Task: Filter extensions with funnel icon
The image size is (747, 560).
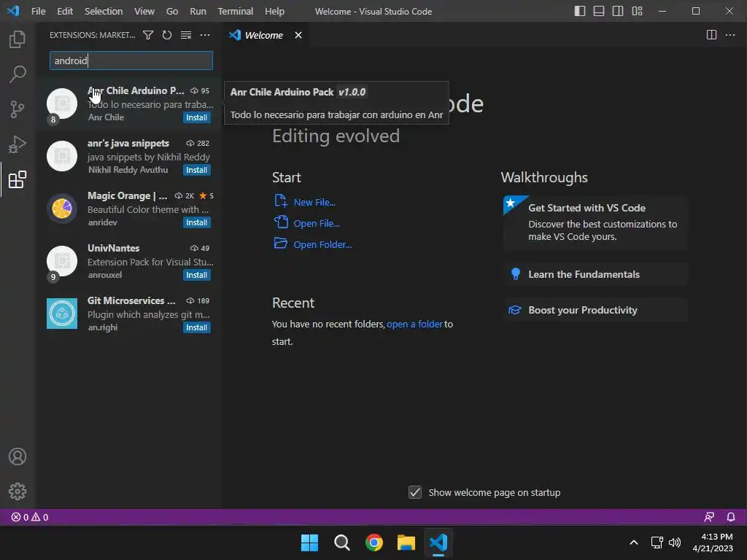Action: tap(148, 35)
